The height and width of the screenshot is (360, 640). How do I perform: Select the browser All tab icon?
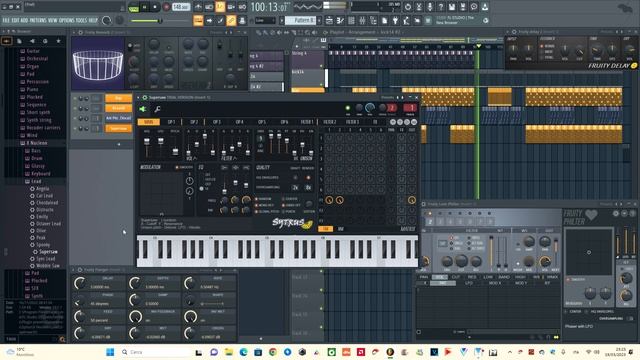(x=7, y=41)
